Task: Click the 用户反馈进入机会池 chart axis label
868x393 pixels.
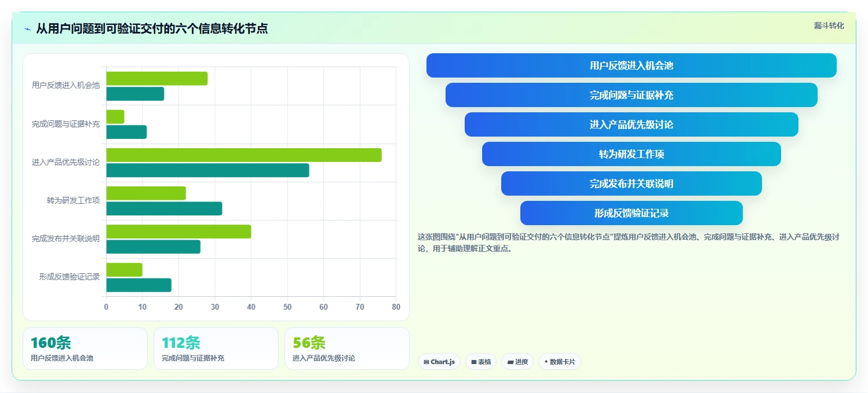Action: tap(65, 85)
